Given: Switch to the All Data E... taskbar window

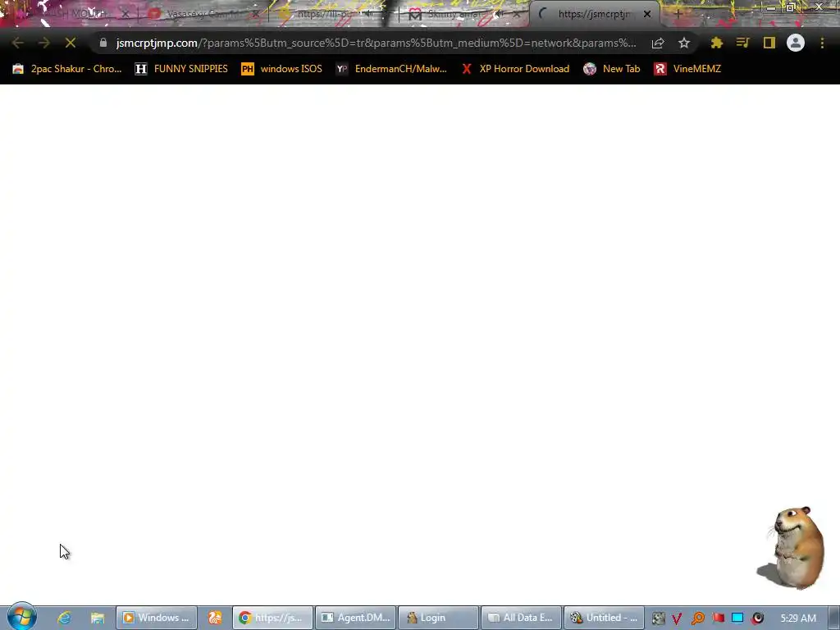Looking at the screenshot, I should point(521,618).
